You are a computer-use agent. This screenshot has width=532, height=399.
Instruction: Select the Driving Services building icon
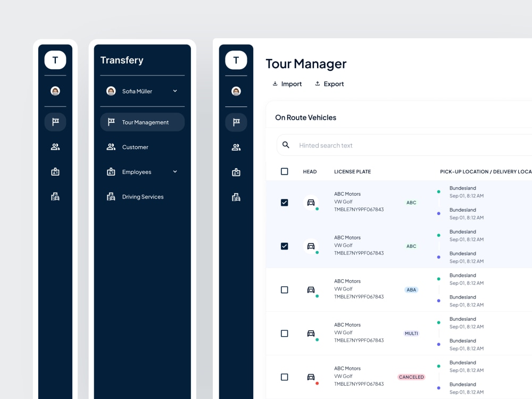click(x=55, y=196)
